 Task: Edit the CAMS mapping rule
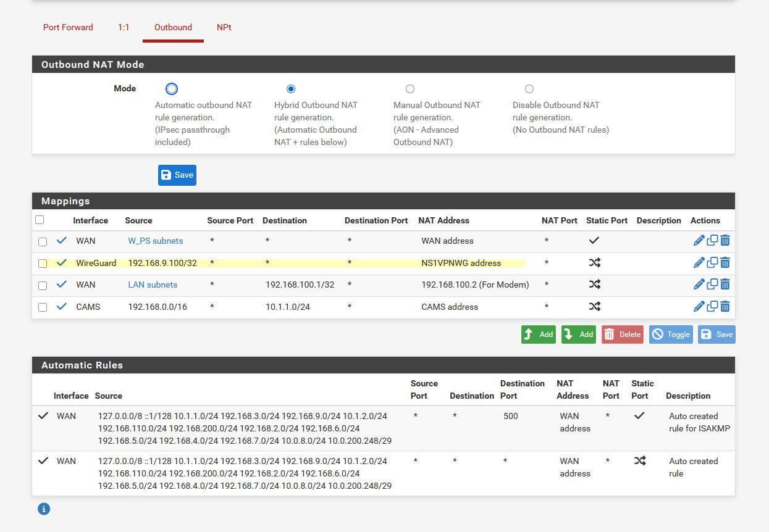pos(699,306)
